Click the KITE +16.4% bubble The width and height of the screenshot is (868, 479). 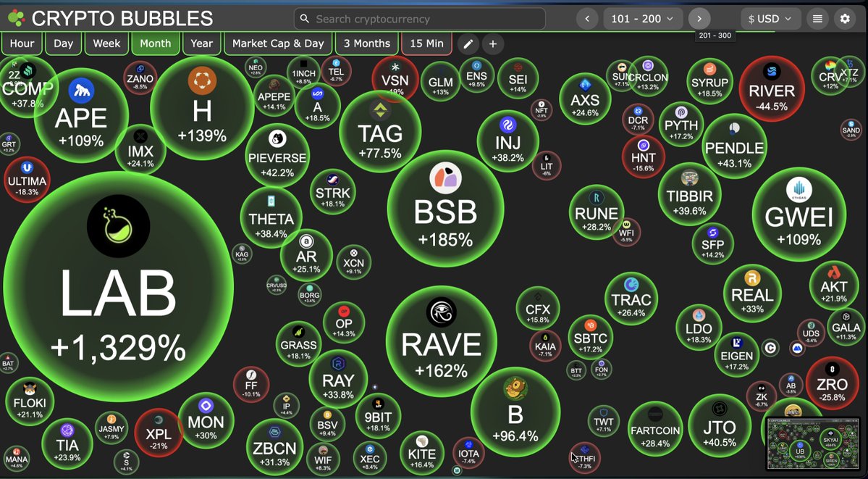pyautogui.click(x=422, y=452)
